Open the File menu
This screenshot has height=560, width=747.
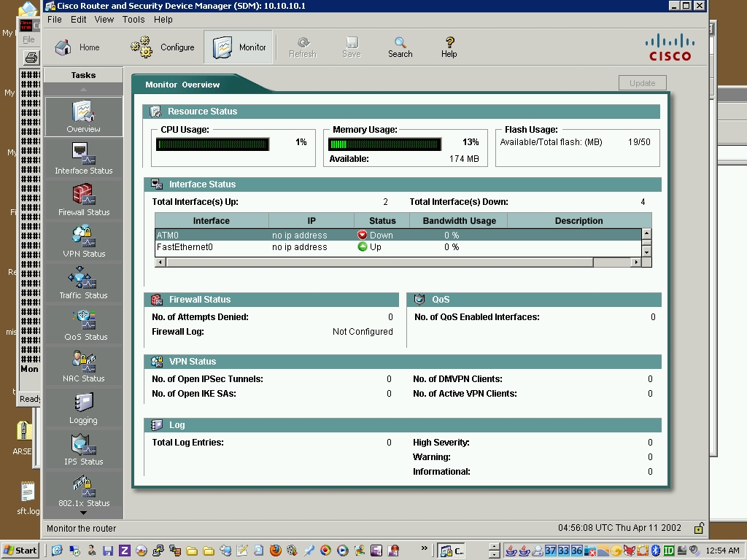coord(54,20)
